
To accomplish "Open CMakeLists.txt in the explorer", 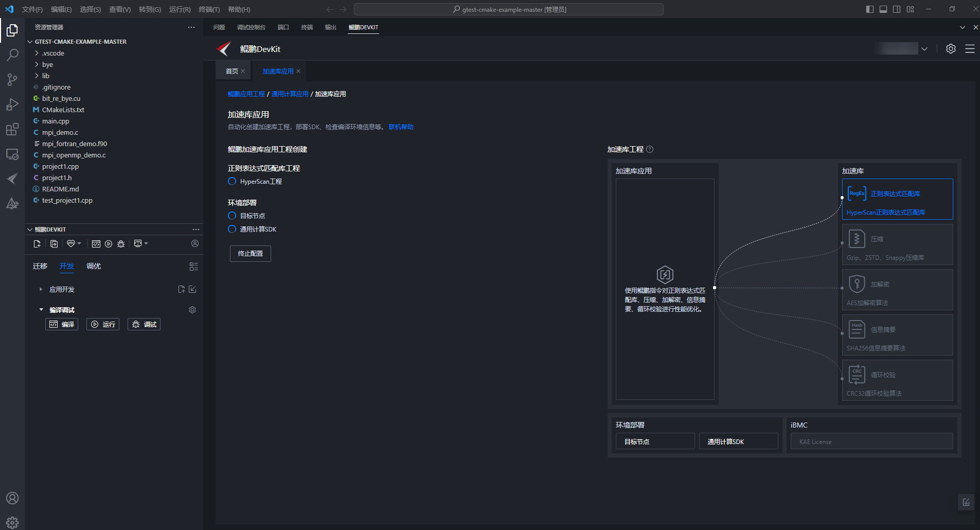I will 63,110.
